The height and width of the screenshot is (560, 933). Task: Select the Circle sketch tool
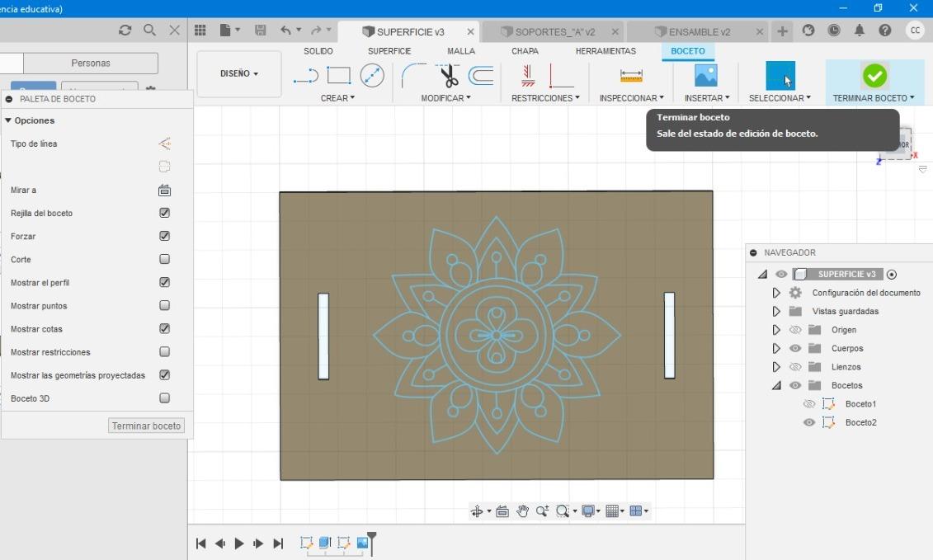(372, 76)
